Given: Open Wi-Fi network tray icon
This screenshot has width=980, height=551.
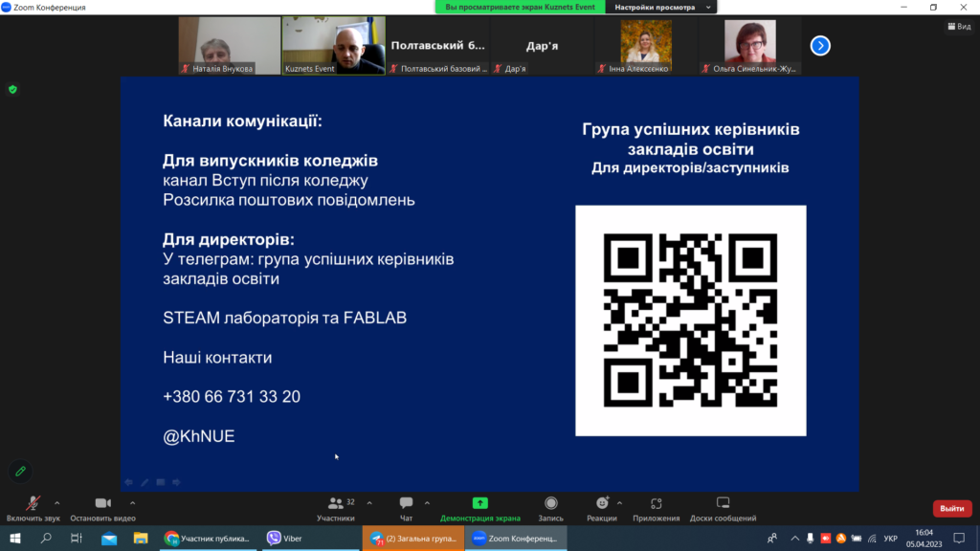Looking at the screenshot, I should click(872, 538).
